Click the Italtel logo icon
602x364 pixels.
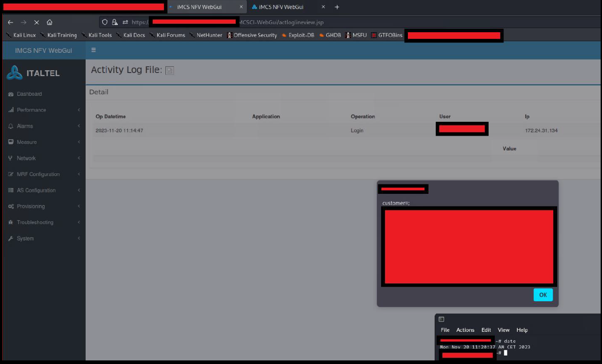coord(14,73)
